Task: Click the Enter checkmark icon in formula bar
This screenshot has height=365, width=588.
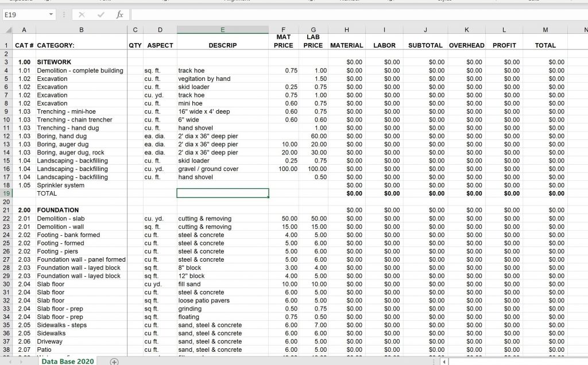Action: [x=100, y=14]
